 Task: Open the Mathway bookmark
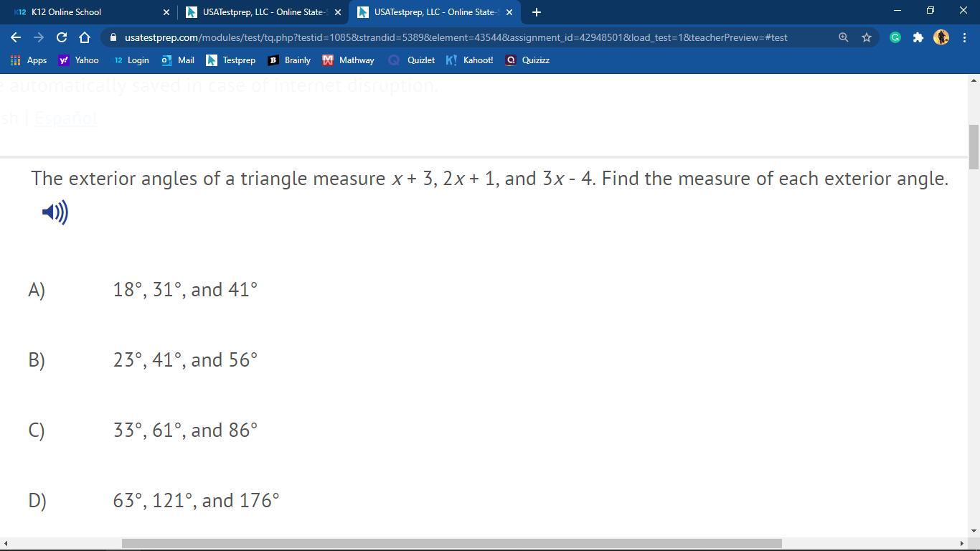click(x=349, y=60)
